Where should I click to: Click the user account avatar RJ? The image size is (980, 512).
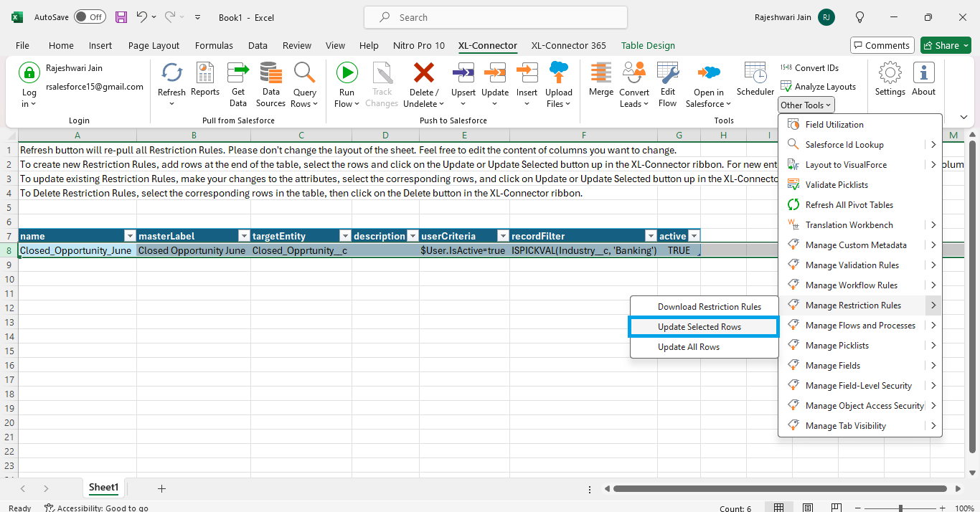click(826, 17)
